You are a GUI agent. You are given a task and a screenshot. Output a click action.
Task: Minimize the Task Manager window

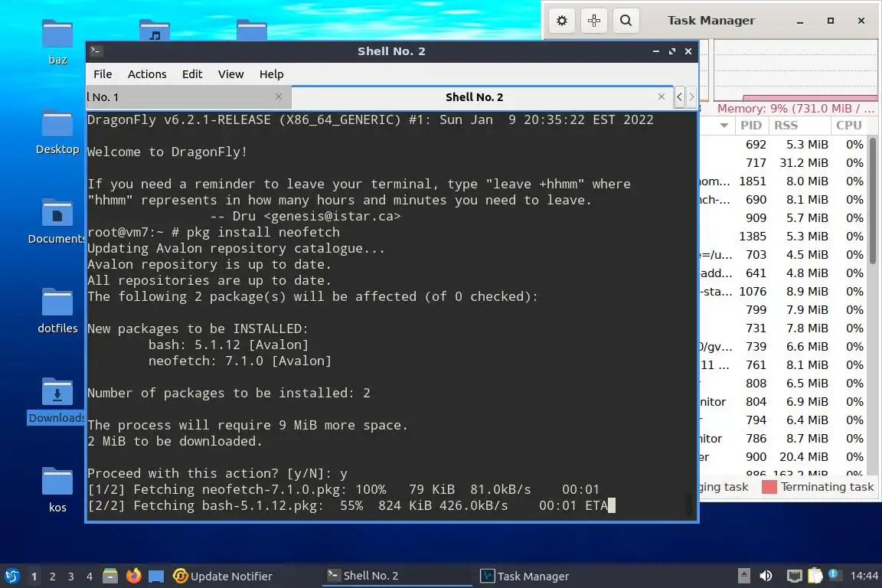[799, 21]
